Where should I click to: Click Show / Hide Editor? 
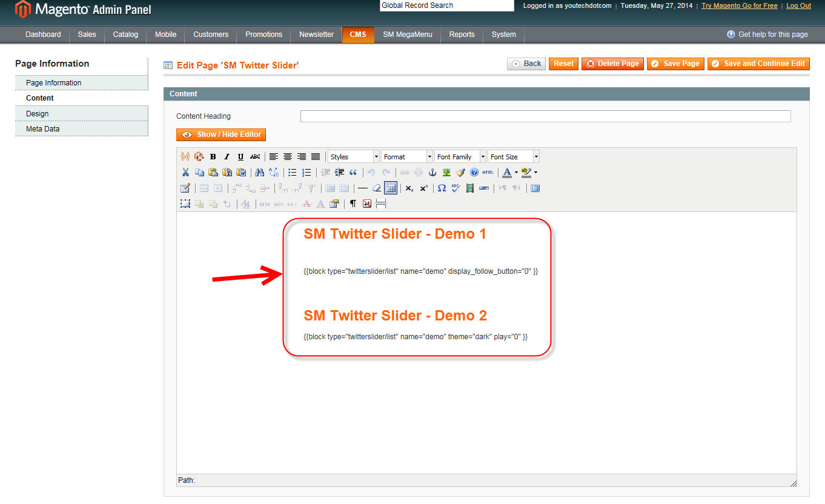(x=221, y=134)
